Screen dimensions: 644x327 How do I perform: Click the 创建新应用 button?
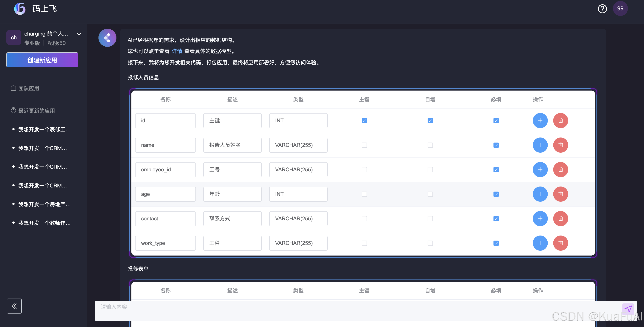tap(42, 60)
